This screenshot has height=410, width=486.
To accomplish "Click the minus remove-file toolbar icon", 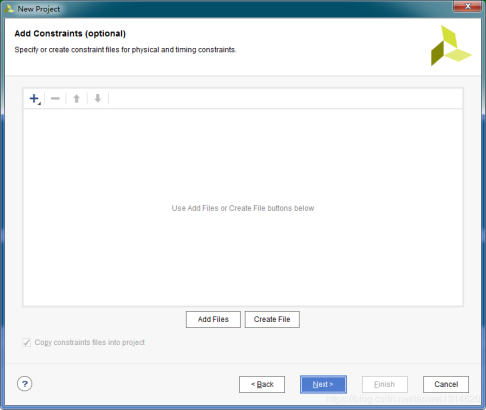I will tap(55, 98).
